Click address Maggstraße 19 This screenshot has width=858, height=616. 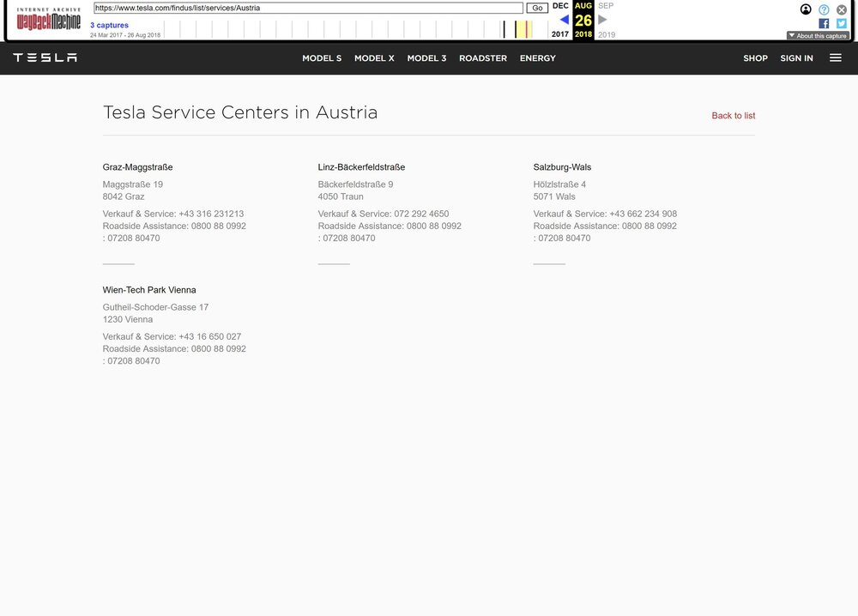(x=133, y=184)
